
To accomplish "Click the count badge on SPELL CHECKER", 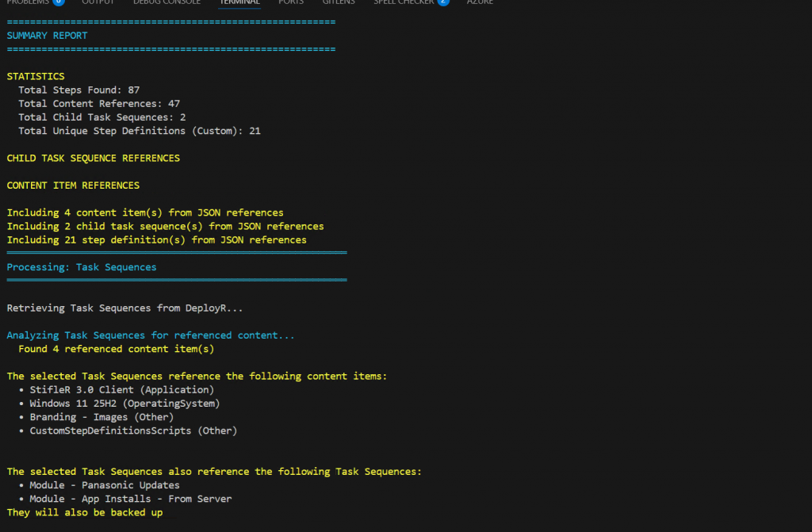I will [x=442, y=2].
